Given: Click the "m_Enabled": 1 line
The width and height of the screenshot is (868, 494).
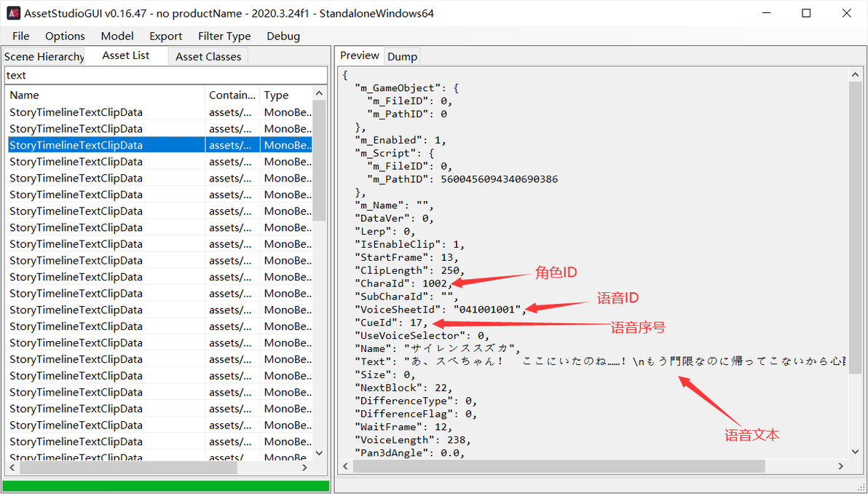Looking at the screenshot, I should (400, 140).
